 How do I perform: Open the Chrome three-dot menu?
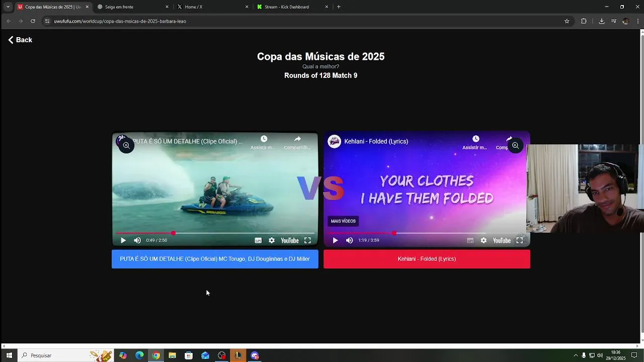(638, 21)
